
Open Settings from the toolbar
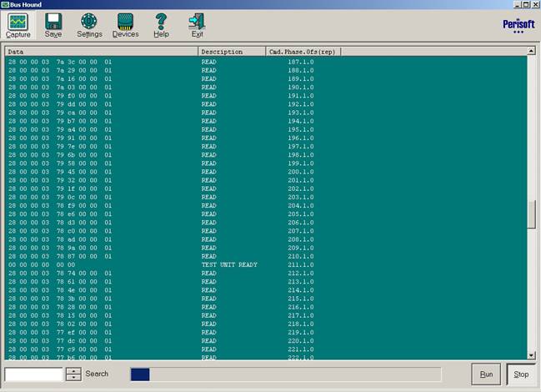89,26
